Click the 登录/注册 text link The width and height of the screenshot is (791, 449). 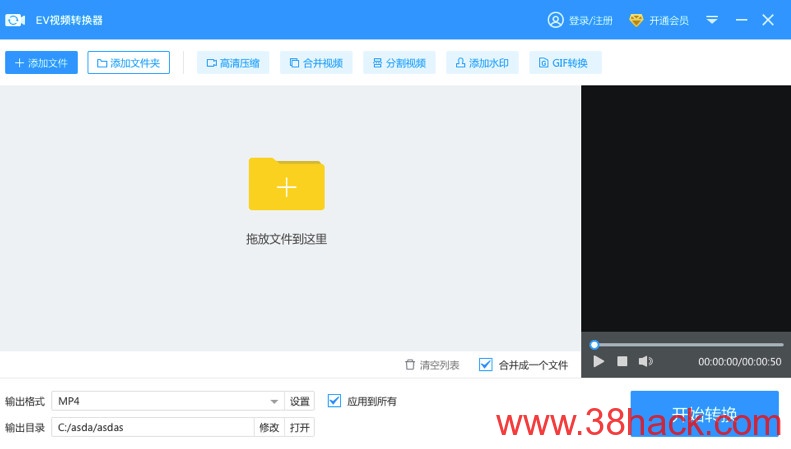(591, 21)
